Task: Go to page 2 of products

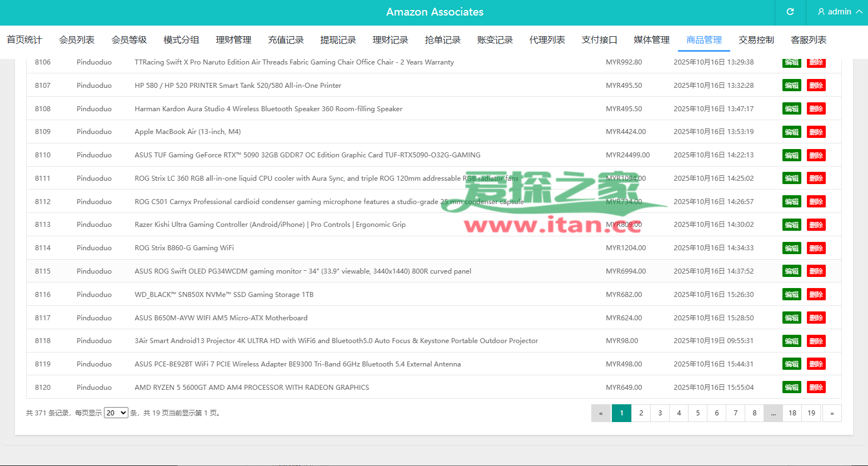Action: [641, 413]
